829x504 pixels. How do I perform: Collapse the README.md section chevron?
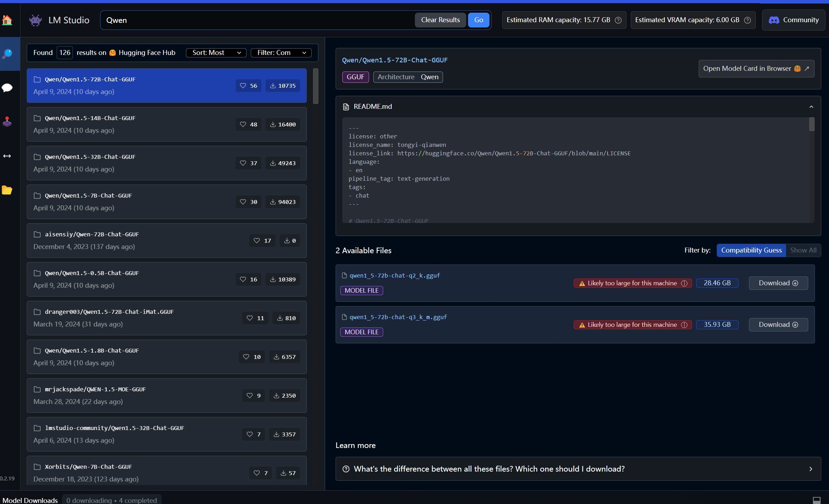(x=811, y=107)
